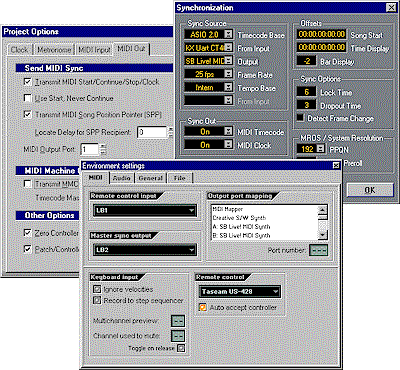Enable Detect Frame Change checkbox
Image resolution: width=400 pixels, height=370 pixels.
click(x=301, y=118)
